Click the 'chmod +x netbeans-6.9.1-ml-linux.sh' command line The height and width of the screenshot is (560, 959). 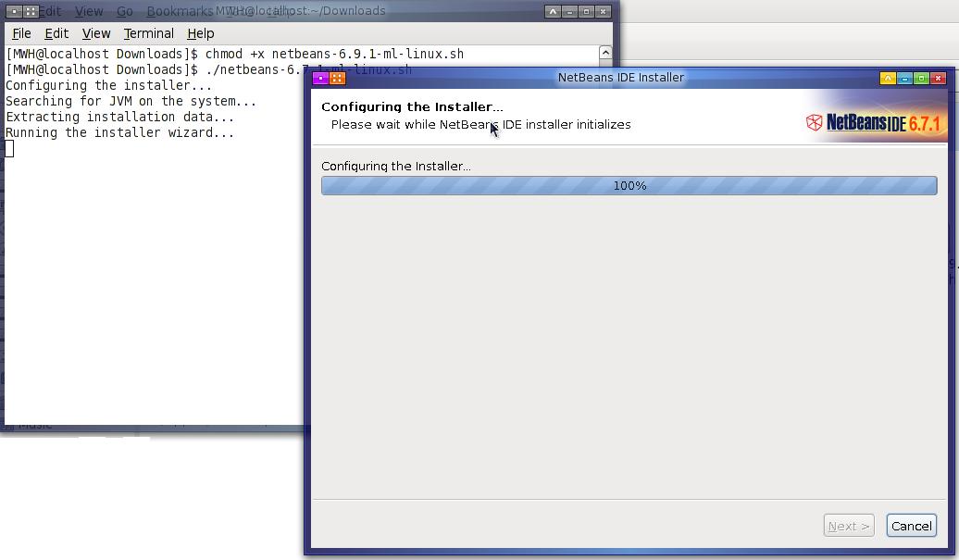334,54
